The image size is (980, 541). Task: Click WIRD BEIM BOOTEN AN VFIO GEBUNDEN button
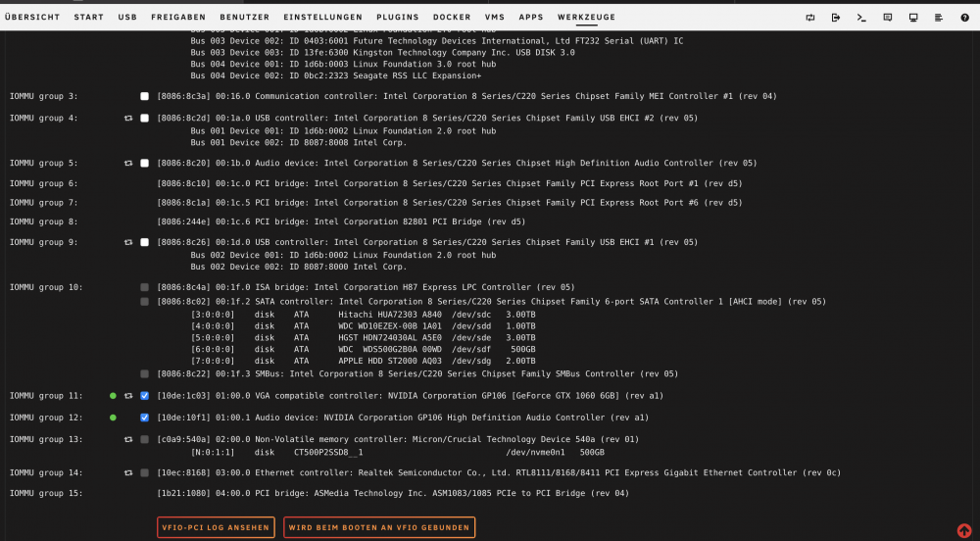click(378, 528)
